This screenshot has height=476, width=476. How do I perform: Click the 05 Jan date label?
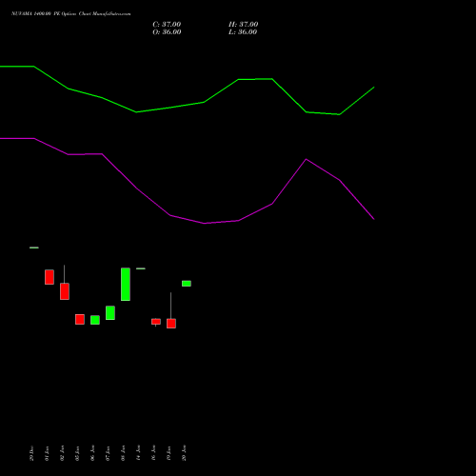pos(77,453)
